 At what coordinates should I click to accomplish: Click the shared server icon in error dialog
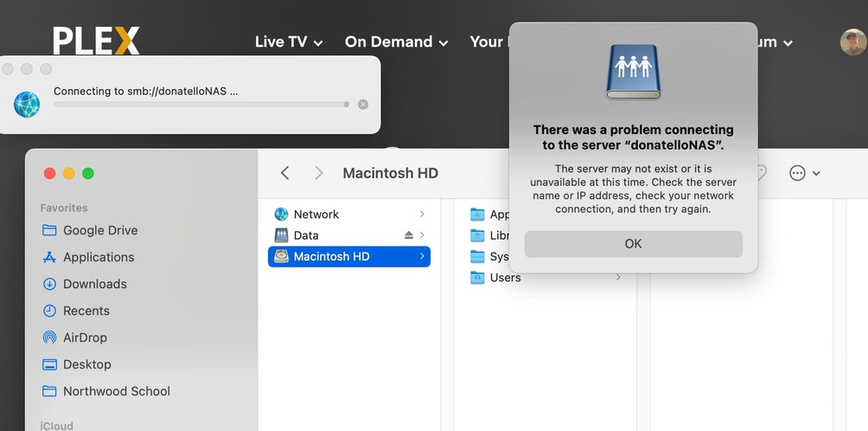(634, 72)
